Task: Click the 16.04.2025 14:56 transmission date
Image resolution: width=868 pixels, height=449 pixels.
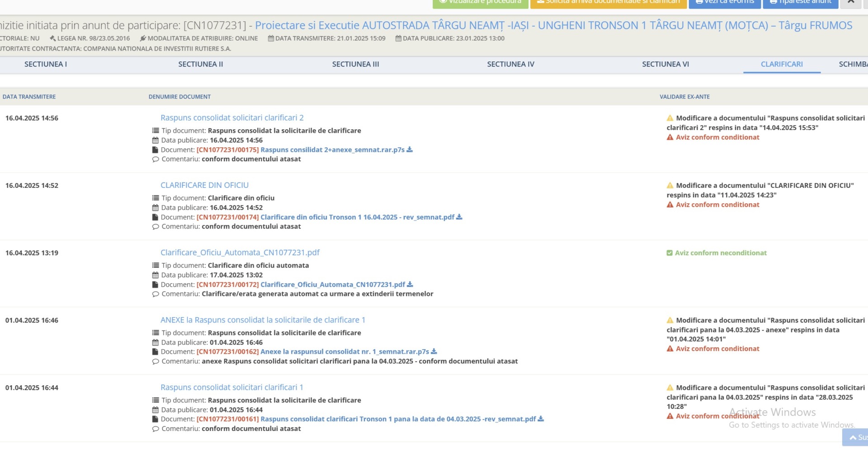Action: pos(32,118)
